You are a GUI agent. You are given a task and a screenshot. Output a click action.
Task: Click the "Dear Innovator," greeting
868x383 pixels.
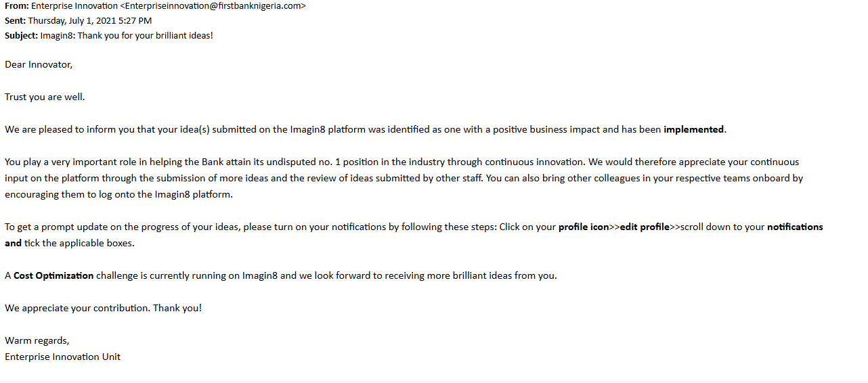(x=39, y=65)
